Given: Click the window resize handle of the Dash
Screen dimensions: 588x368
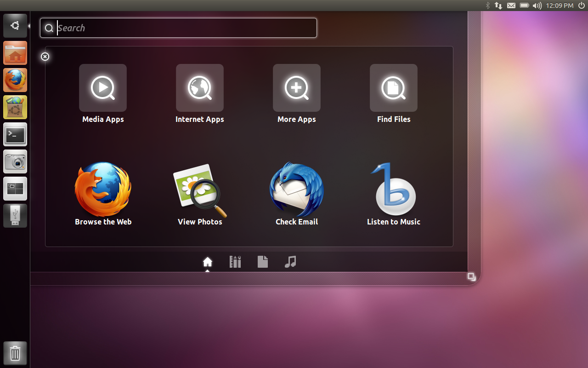Looking at the screenshot, I should (x=471, y=276).
